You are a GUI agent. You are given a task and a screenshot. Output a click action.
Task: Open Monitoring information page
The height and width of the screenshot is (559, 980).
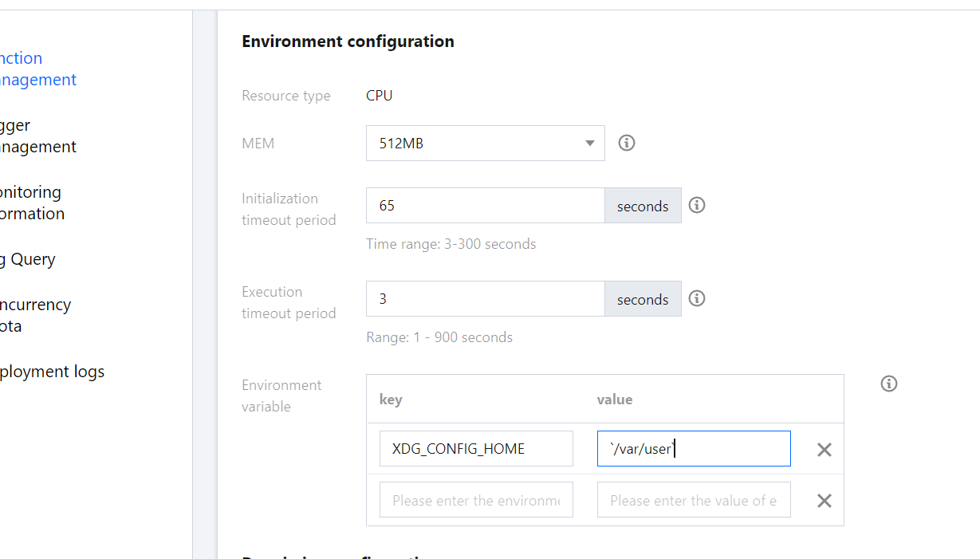[x=32, y=203]
